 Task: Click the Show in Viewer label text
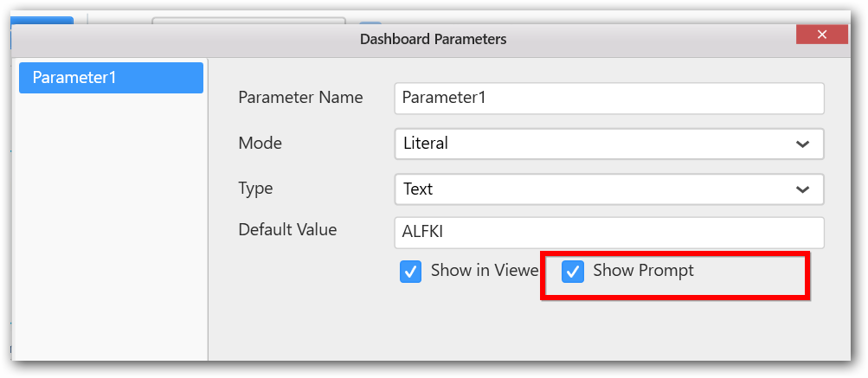[x=485, y=271]
